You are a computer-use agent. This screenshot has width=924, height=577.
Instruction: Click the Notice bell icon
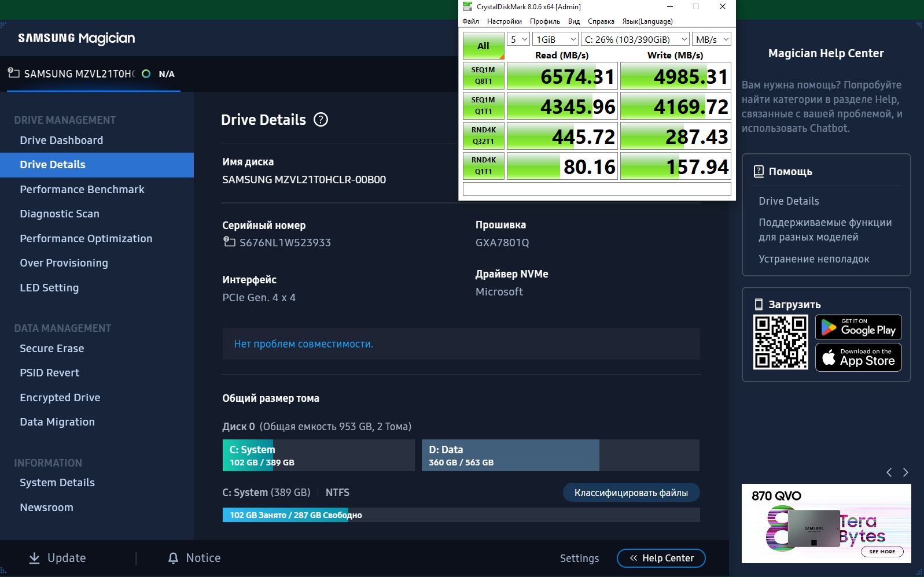pyautogui.click(x=173, y=558)
